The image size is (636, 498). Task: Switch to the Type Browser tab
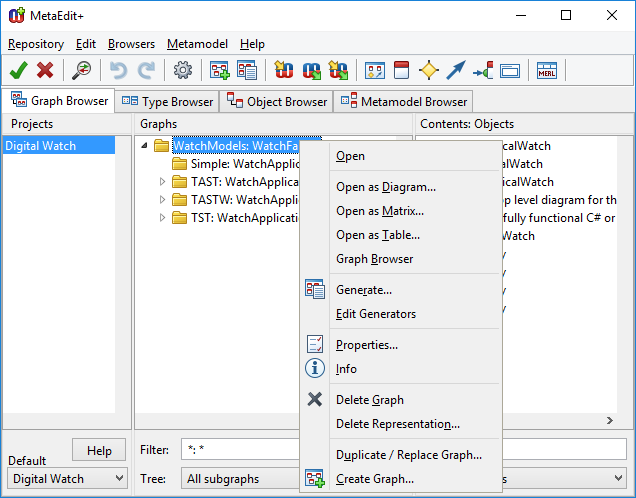click(168, 101)
